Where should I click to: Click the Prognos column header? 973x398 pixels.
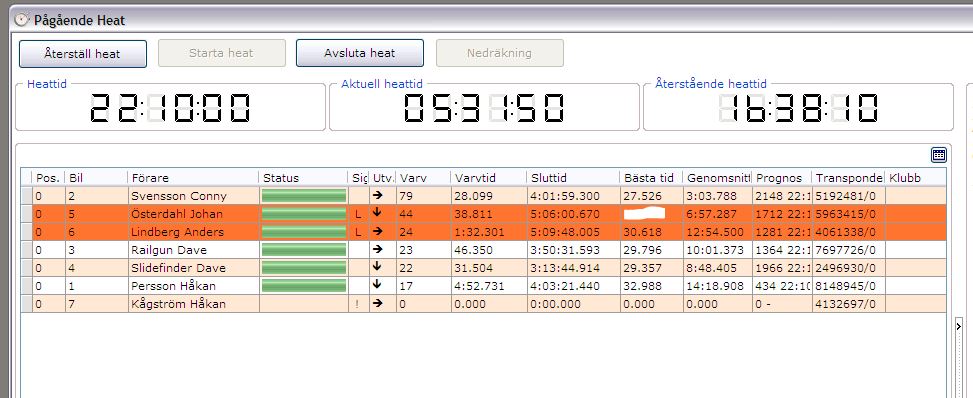coord(782,178)
